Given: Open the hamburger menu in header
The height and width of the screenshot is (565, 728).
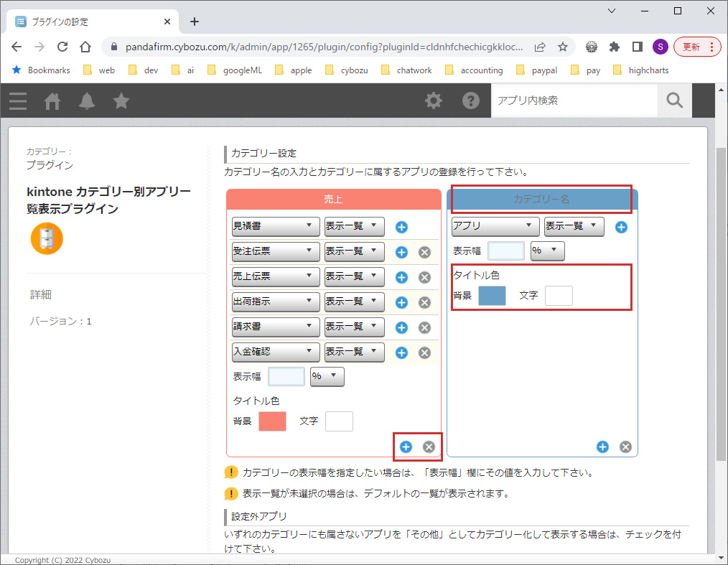Looking at the screenshot, I should pyautogui.click(x=18, y=101).
